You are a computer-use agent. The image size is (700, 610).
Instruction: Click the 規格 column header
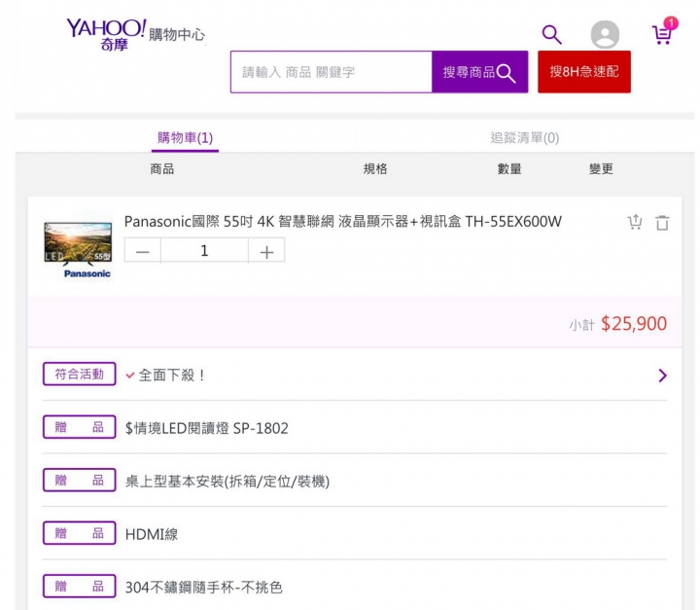tap(375, 169)
